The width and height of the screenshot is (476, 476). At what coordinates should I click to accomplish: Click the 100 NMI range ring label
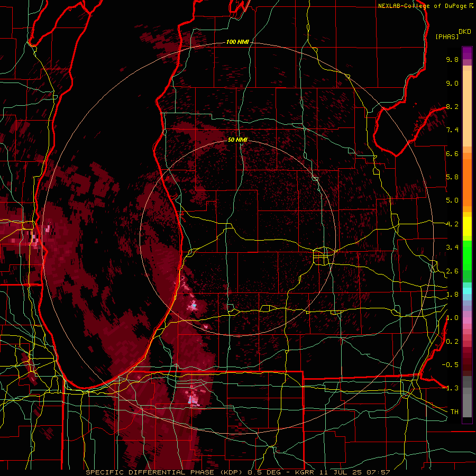[x=237, y=42]
